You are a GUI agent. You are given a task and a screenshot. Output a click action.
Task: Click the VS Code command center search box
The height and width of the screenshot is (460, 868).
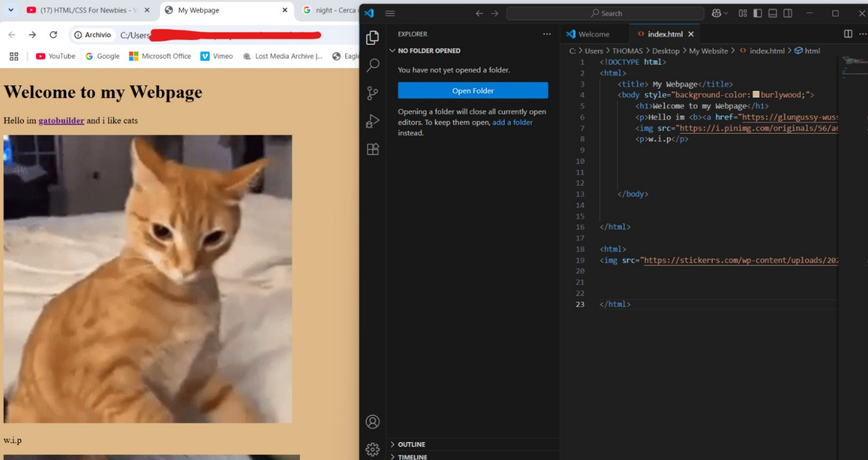click(605, 13)
